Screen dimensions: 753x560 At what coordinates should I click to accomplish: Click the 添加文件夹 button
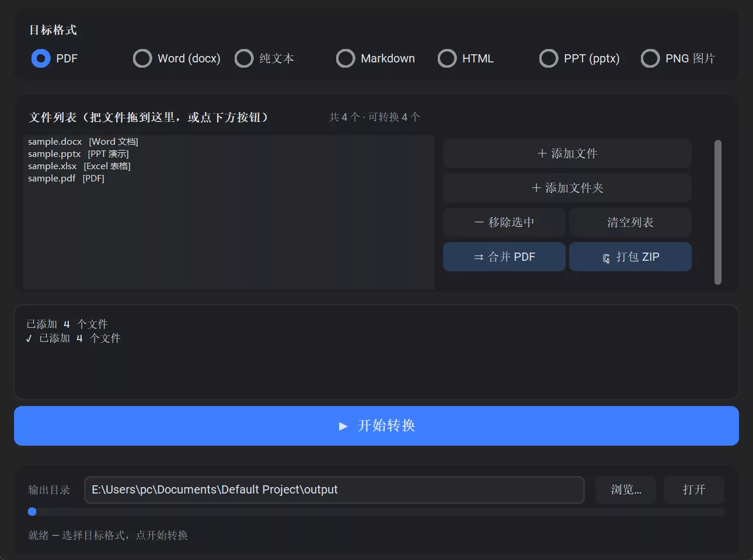click(x=567, y=188)
